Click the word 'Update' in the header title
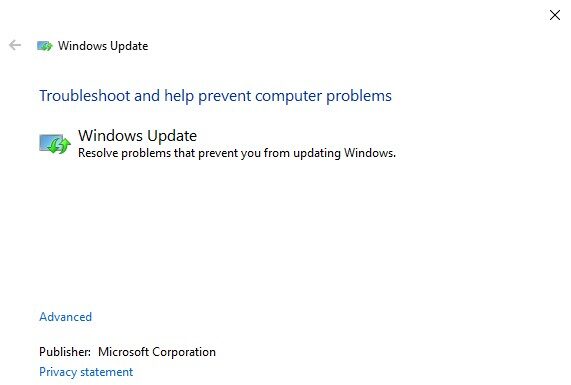Viewport: 571px width, 385px height. click(x=129, y=46)
